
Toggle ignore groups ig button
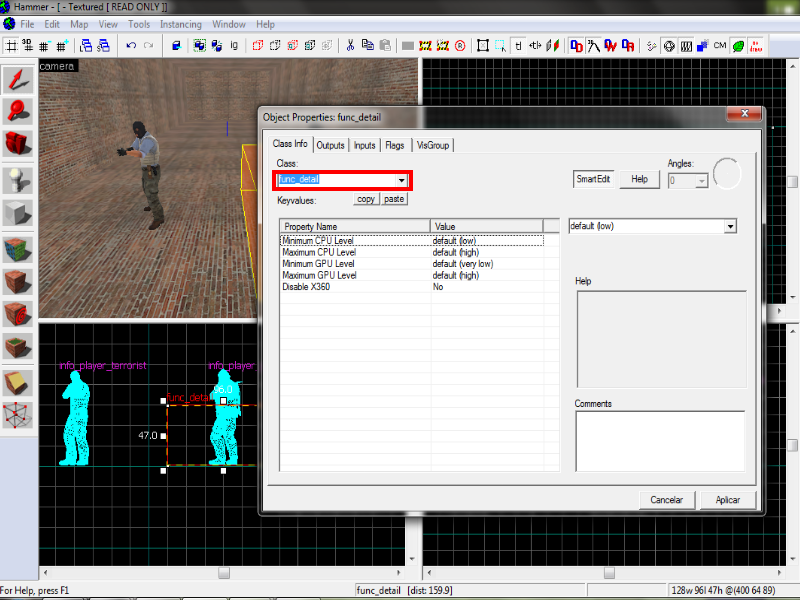pyautogui.click(x=234, y=46)
